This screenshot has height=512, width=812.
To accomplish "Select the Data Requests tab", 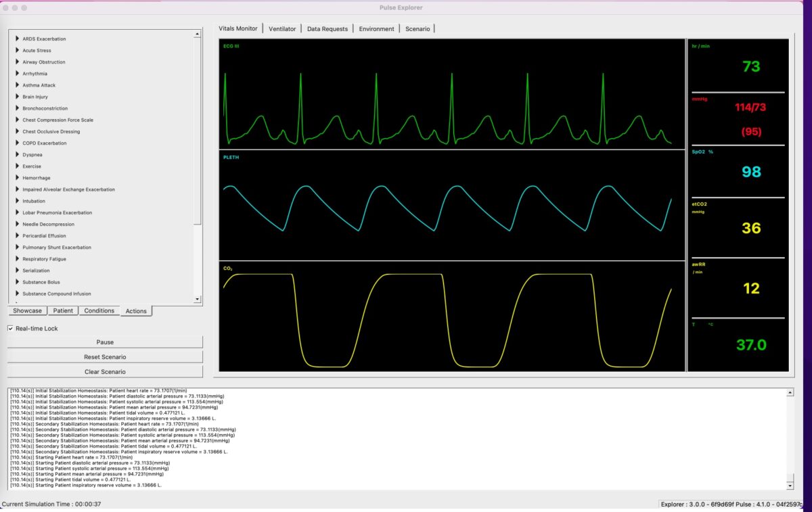I will point(327,28).
